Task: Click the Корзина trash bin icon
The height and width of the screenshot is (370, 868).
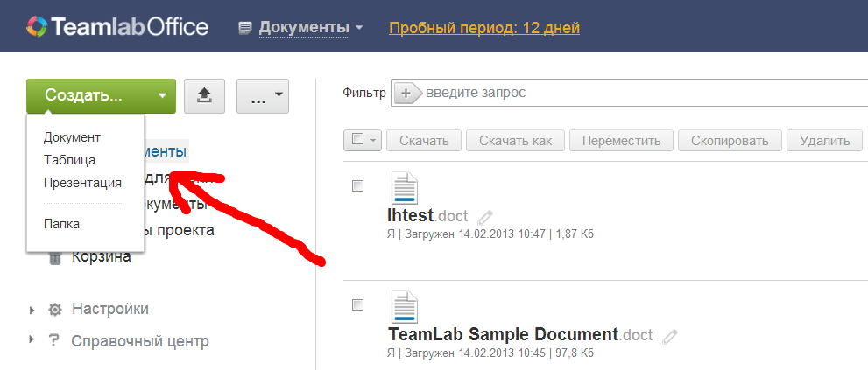Action: coord(55,258)
